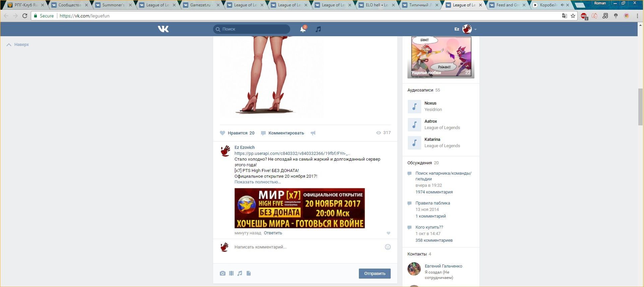Close the Коробейн browser tab
This screenshot has height=287, width=644.
point(568,5)
